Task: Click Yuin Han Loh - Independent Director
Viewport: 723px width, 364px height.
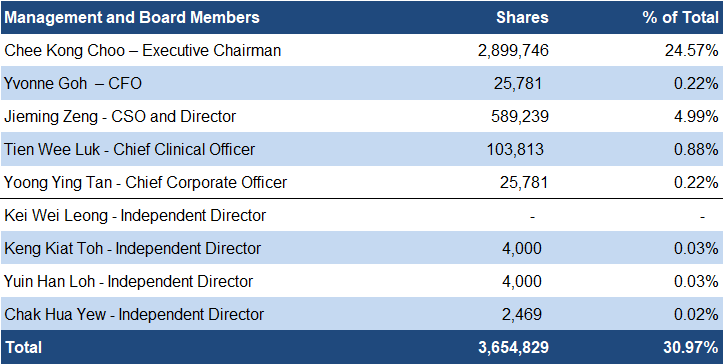Action: 128,281
